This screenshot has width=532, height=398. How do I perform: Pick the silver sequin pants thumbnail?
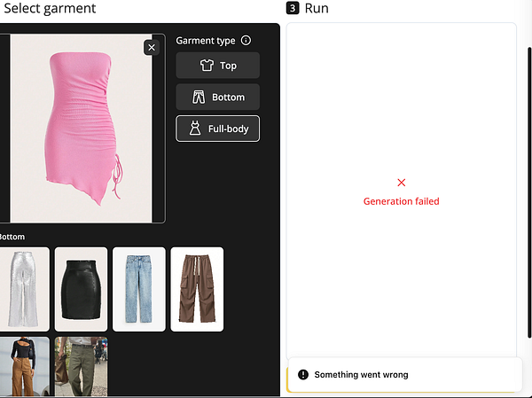[x=24, y=289]
